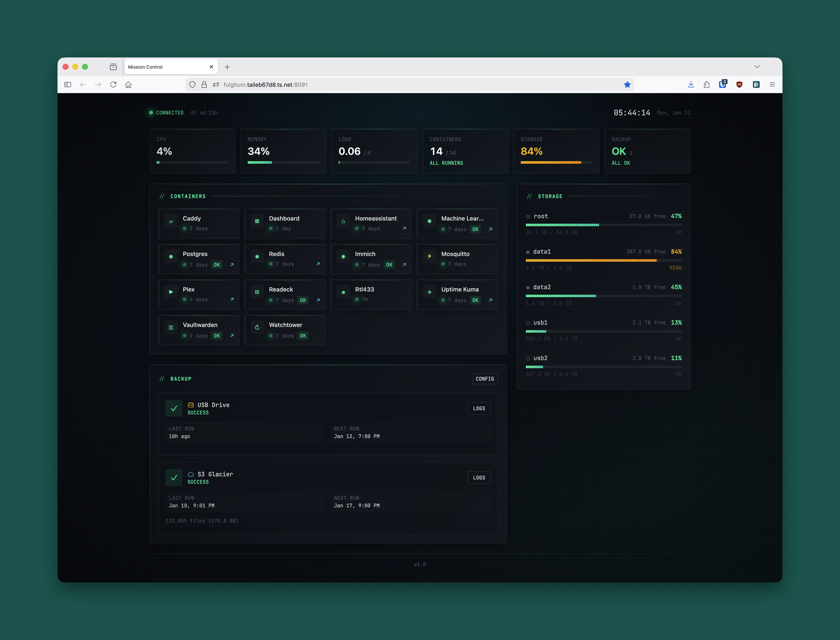Click the Vaultwarden lock icon
This screenshot has width=840, height=640.
(x=171, y=327)
